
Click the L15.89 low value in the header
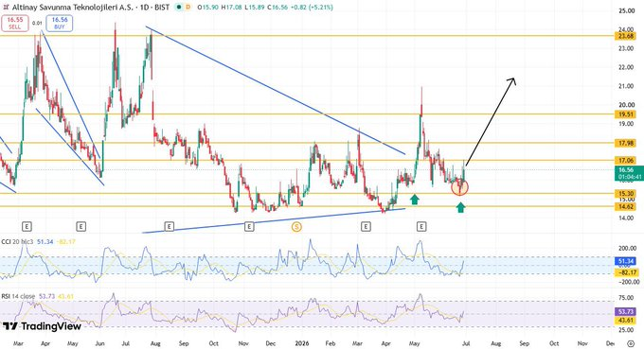[255, 8]
